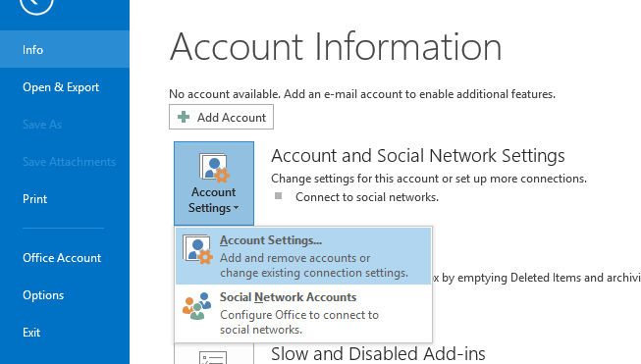The width and height of the screenshot is (641, 364).
Task: Click the Account Settings menu item icon
Action: pos(197,249)
